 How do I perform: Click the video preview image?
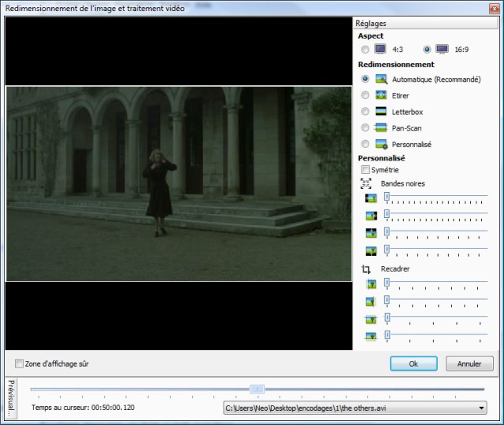point(179,183)
